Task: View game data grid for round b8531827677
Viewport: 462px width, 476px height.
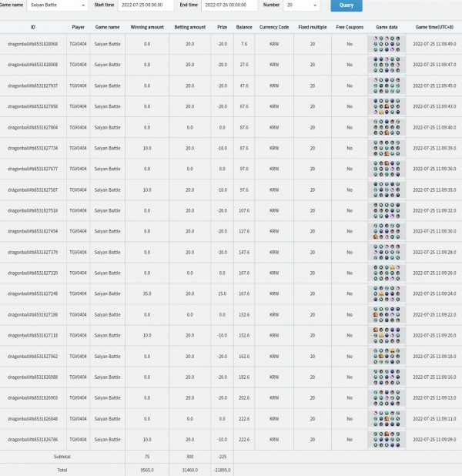Action: tap(387, 169)
